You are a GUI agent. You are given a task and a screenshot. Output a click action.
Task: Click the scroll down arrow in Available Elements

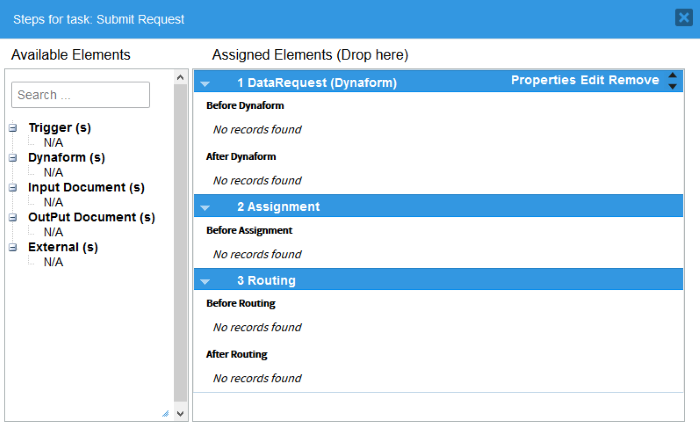click(180, 413)
